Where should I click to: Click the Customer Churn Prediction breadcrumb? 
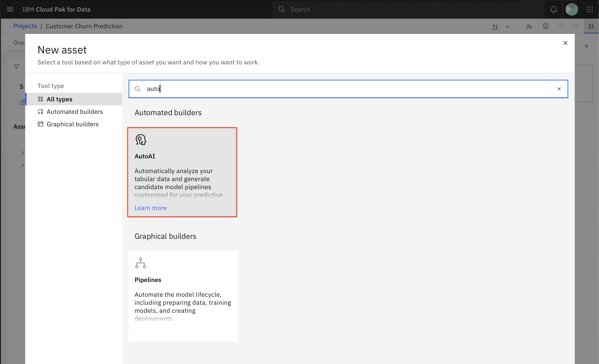tap(84, 26)
